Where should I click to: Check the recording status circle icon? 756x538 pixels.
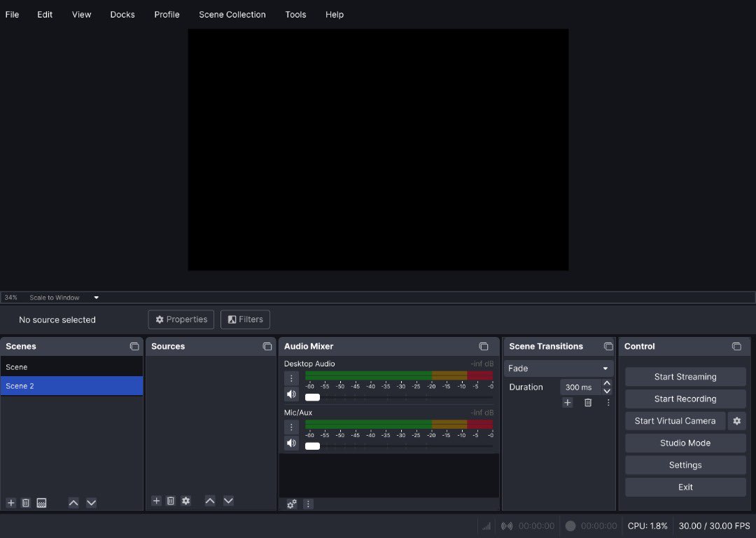pos(570,526)
